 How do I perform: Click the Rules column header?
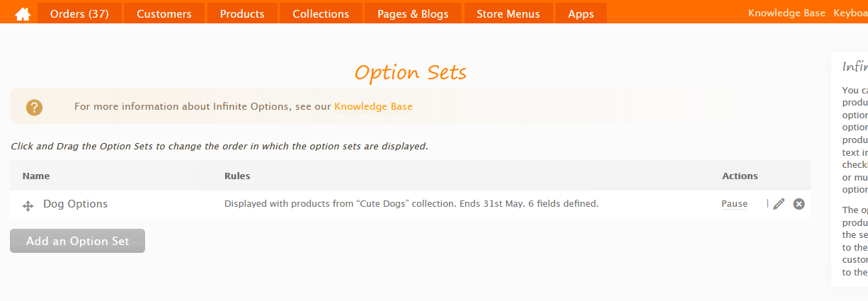tap(237, 176)
